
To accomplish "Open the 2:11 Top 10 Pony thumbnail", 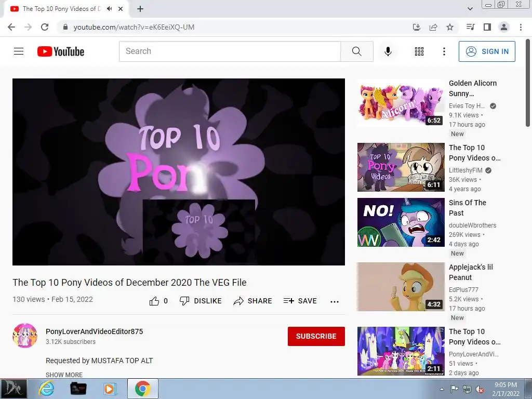I will pos(401,351).
